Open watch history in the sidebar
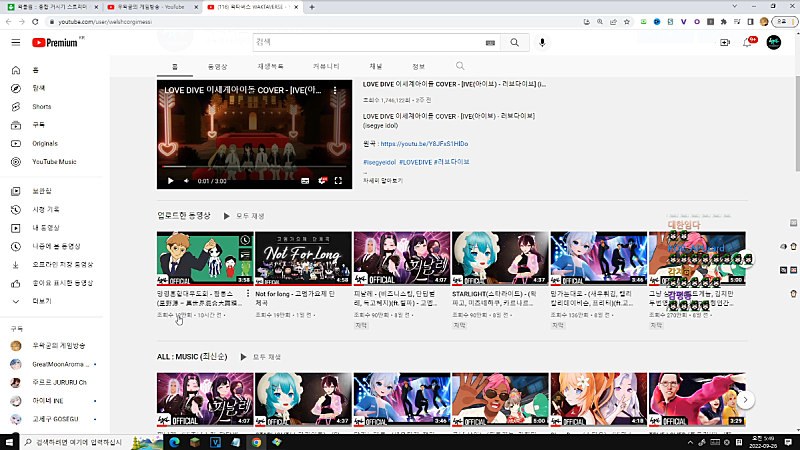The image size is (800, 450). point(51,210)
